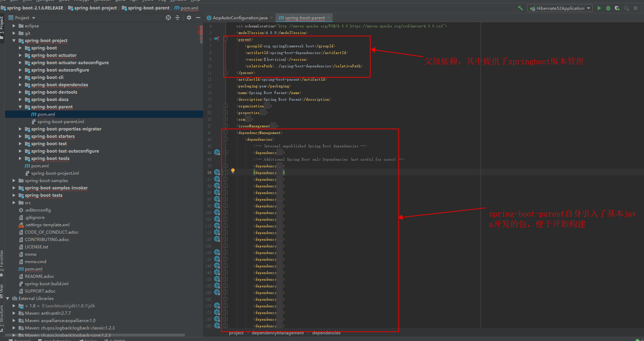
Task: Select spring-boot-parent.iml in the tree
Action: point(61,122)
